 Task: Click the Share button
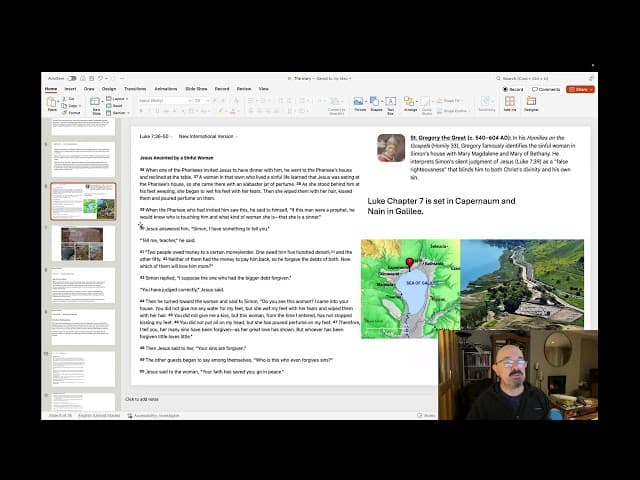point(580,88)
